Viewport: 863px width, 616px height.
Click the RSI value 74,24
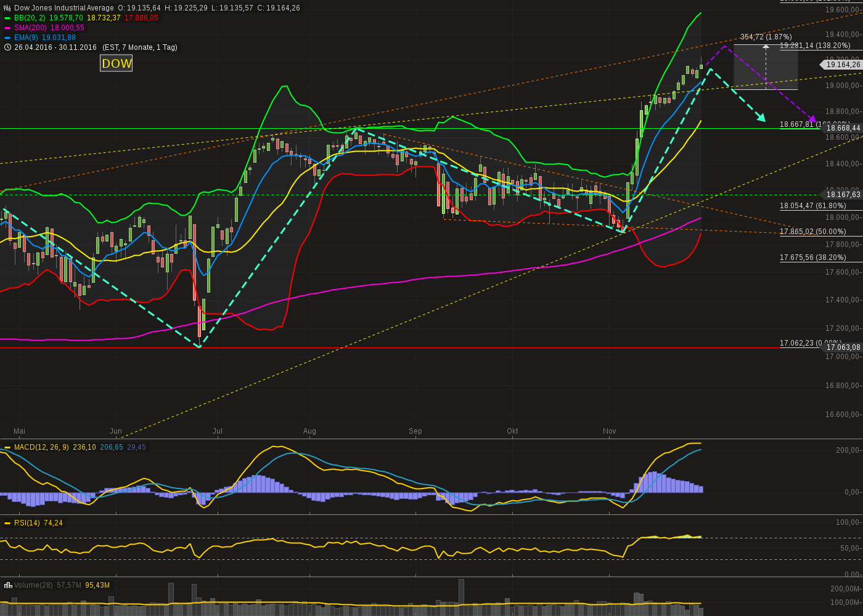[x=53, y=523]
